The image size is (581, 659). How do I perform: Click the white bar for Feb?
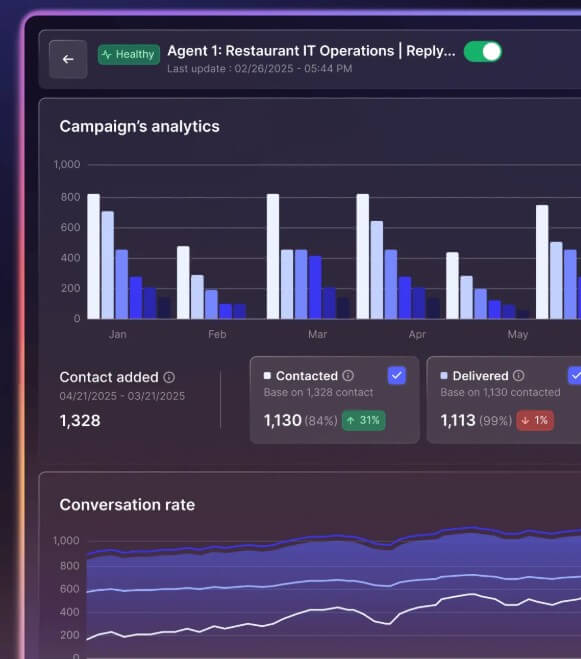tap(183, 282)
